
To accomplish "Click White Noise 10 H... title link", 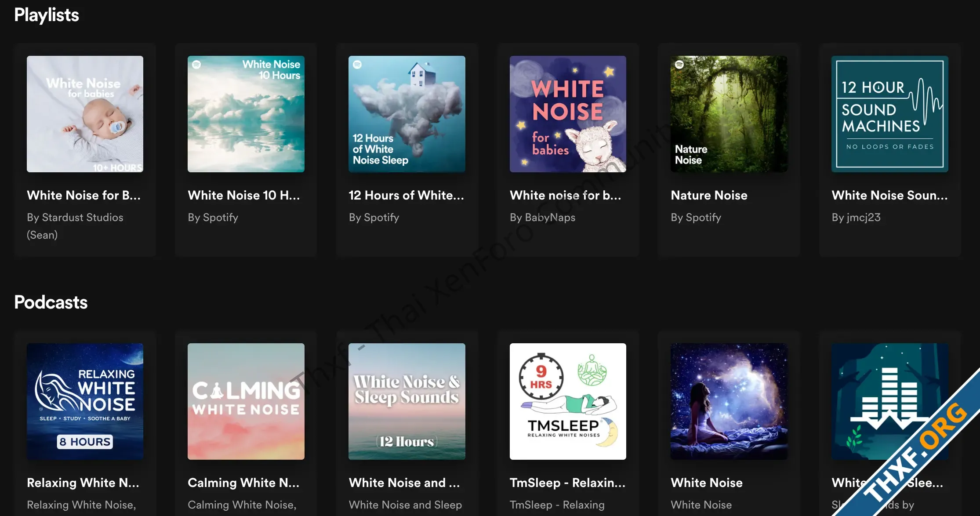I will coord(243,195).
